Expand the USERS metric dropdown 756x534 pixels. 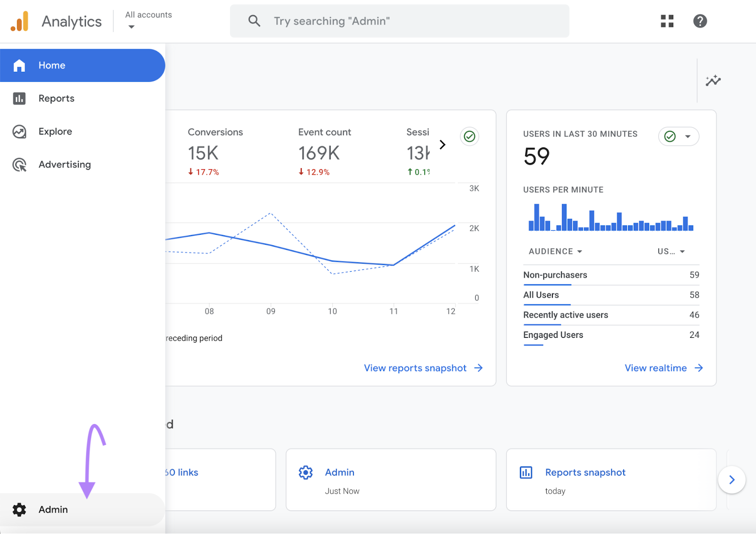coord(670,251)
